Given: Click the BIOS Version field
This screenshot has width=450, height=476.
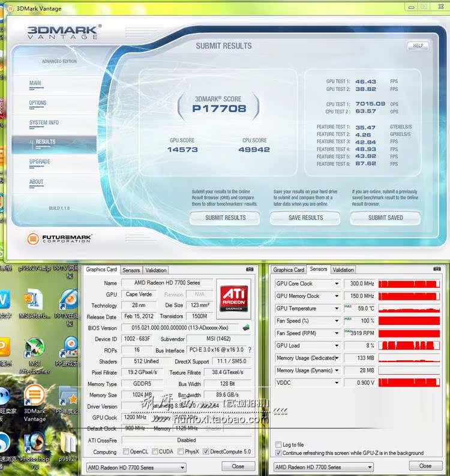Looking at the screenshot, I should pyautogui.click(x=180, y=328).
